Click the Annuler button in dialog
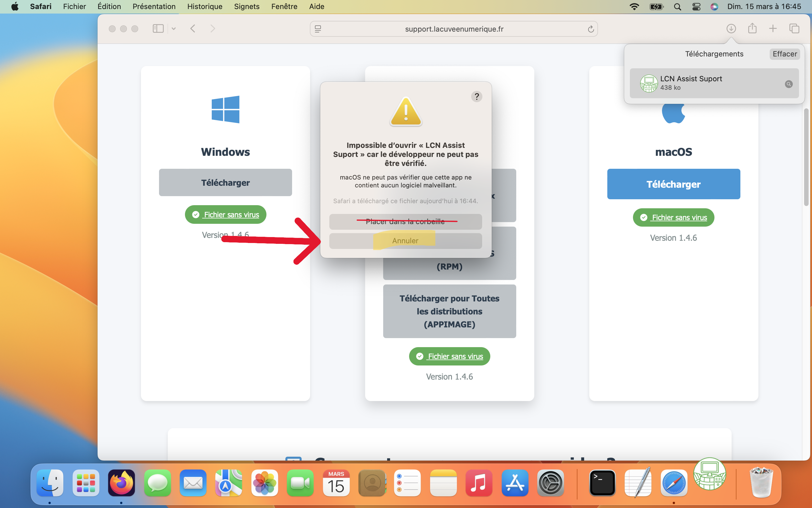This screenshot has width=812, height=508. point(405,241)
